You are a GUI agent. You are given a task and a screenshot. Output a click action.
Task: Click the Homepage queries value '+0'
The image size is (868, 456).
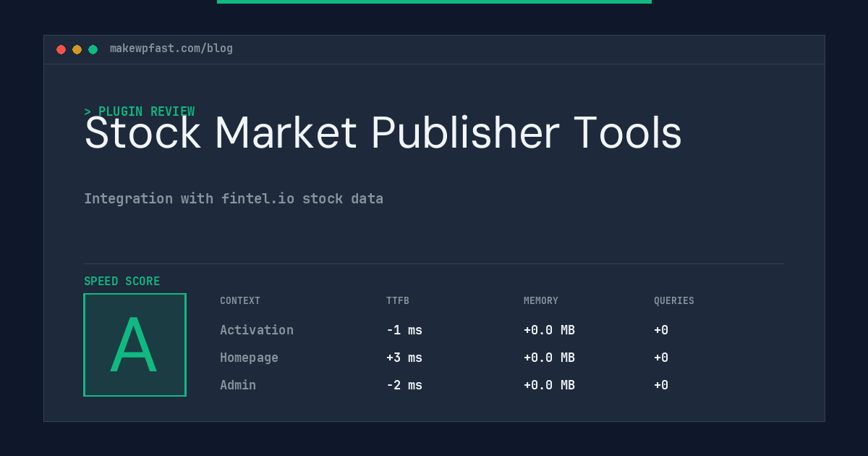click(x=661, y=358)
